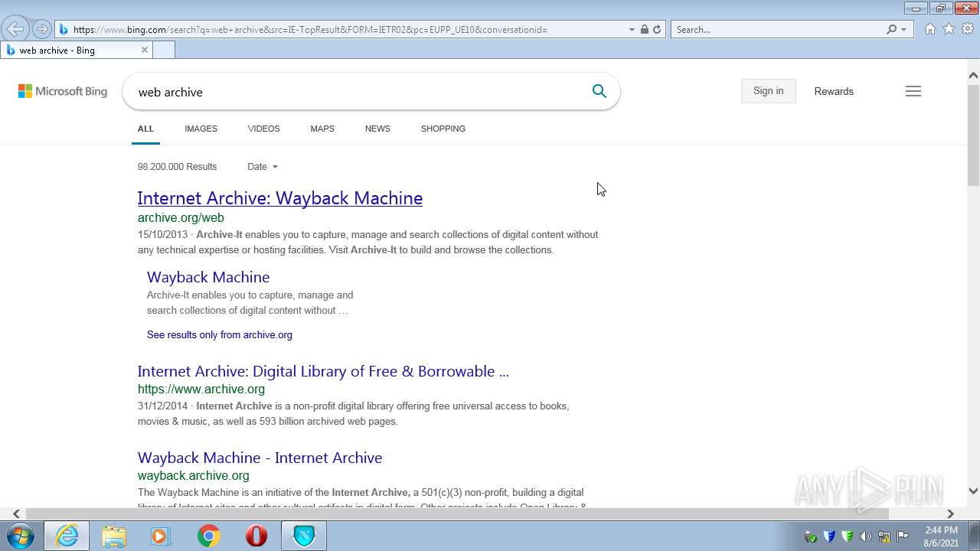The height and width of the screenshot is (551, 980).
Task: Click the magnifier icon in browser search box
Action: pyautogui.click(x=891, y=29)
